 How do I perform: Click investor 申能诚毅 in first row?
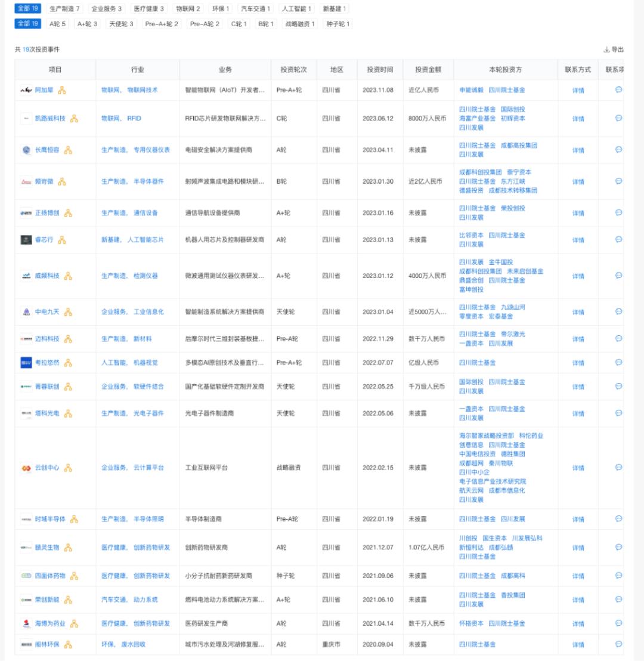point(471,90)
